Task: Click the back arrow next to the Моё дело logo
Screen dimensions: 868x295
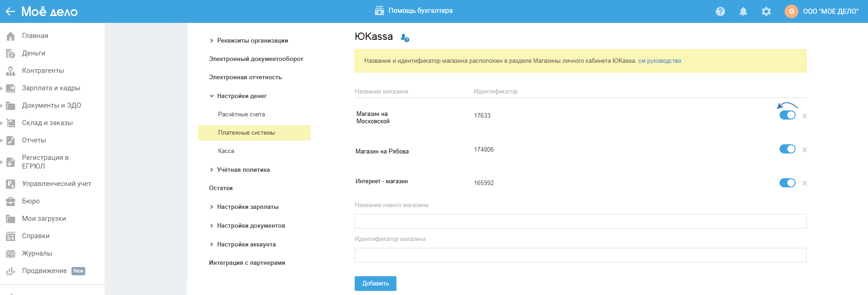Action: pyautogui.click(x=10, y=11)
